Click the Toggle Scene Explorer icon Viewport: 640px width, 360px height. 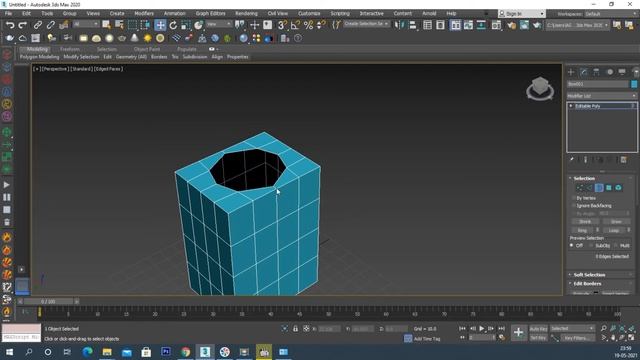427,25
